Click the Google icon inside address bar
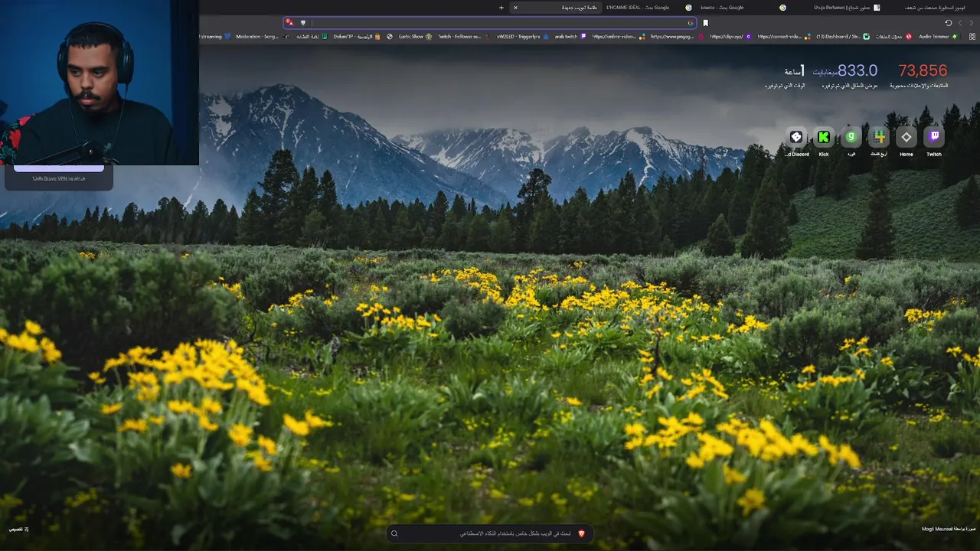The width and height of the screenshot is (980, 551). pos(690,23)
